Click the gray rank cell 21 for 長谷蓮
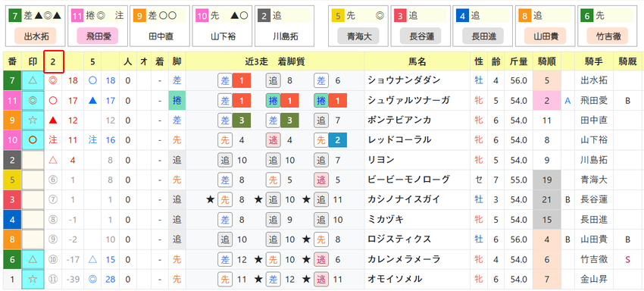 tap(547, 200)
